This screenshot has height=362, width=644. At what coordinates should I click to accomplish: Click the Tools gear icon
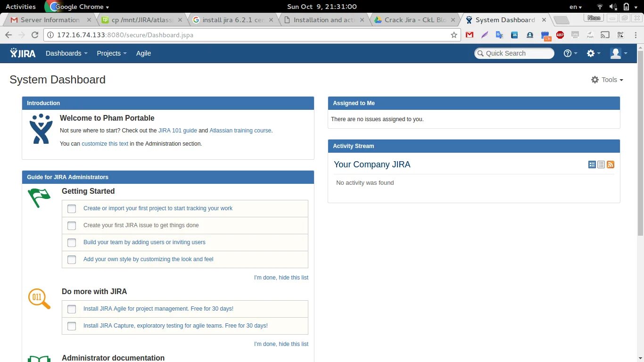point(595,80)
